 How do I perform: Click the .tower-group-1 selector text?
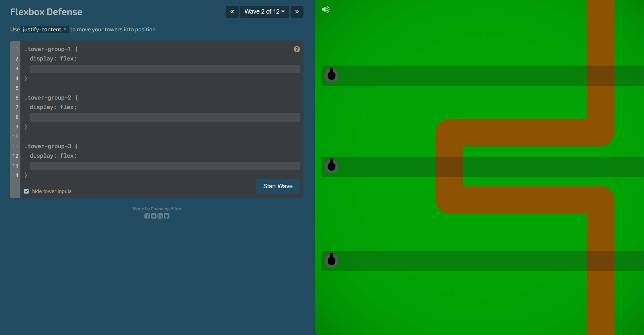click(x=48, y=49)
